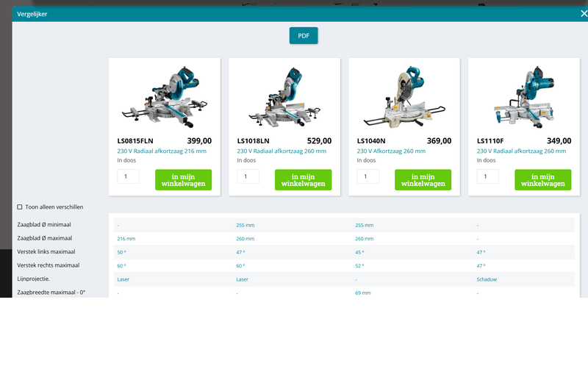
Task: Enable 'Toon alleen verschillen' checkbox
Action: tap(20, 207)
